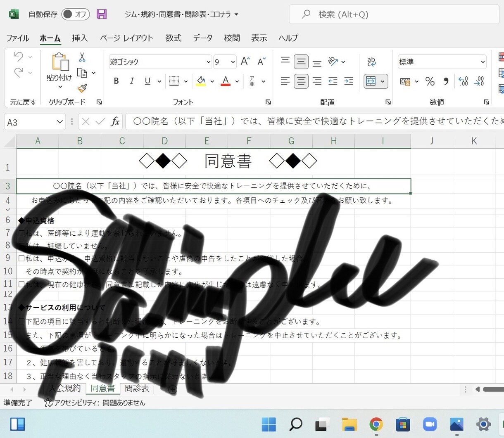
Task: Apply the Percent style icon
Action: click(x=430, y=81)
